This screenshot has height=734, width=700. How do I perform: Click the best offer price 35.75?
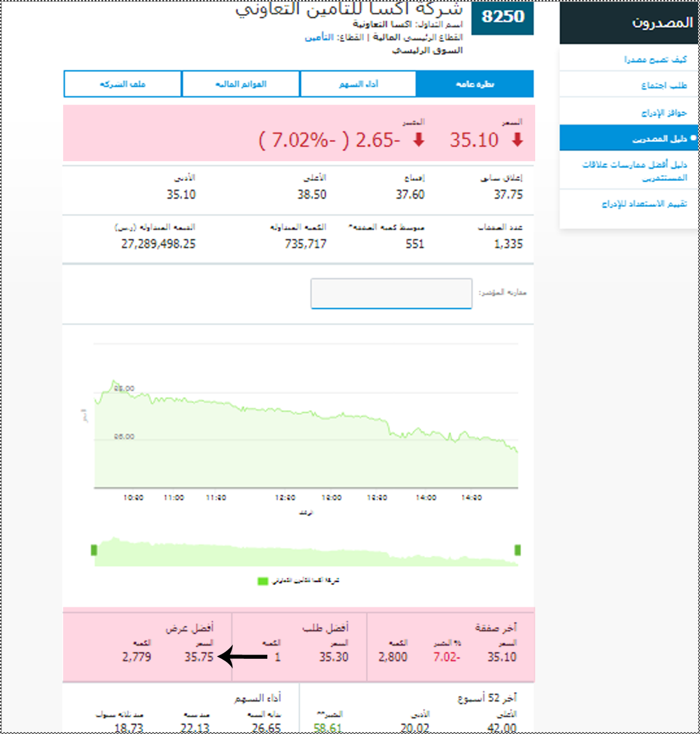pyautogui.click(x=199, y=657)
